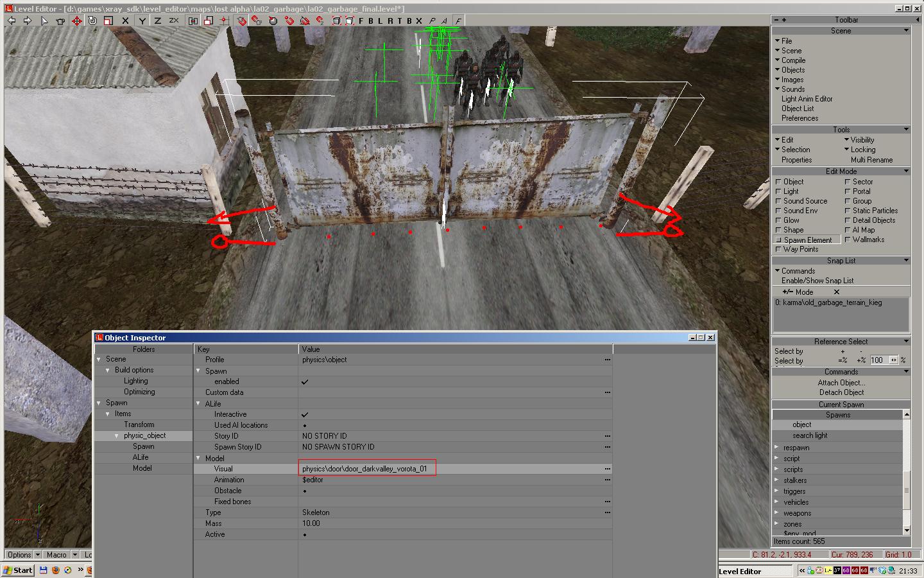Activate the Add object watering-can tool

[x=60, y=21]
